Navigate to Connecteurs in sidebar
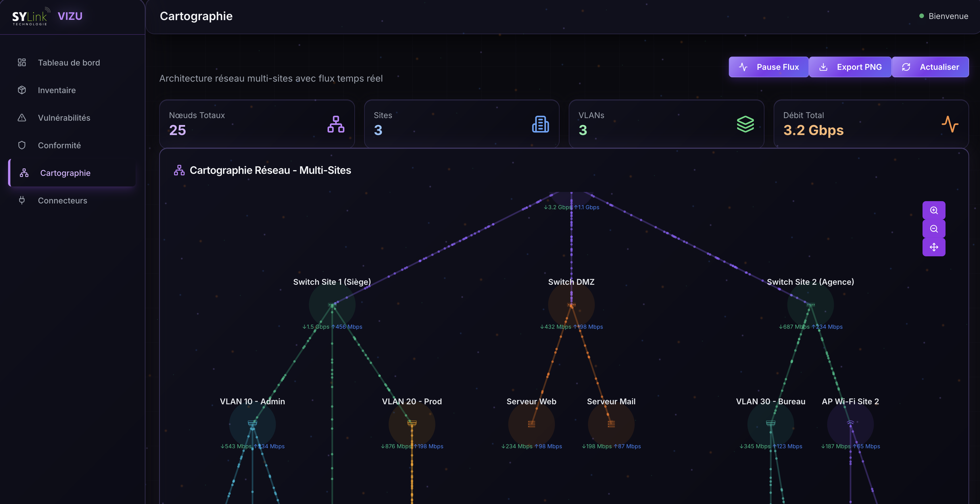The image size is (980, 504). click(x=62, y=201)
